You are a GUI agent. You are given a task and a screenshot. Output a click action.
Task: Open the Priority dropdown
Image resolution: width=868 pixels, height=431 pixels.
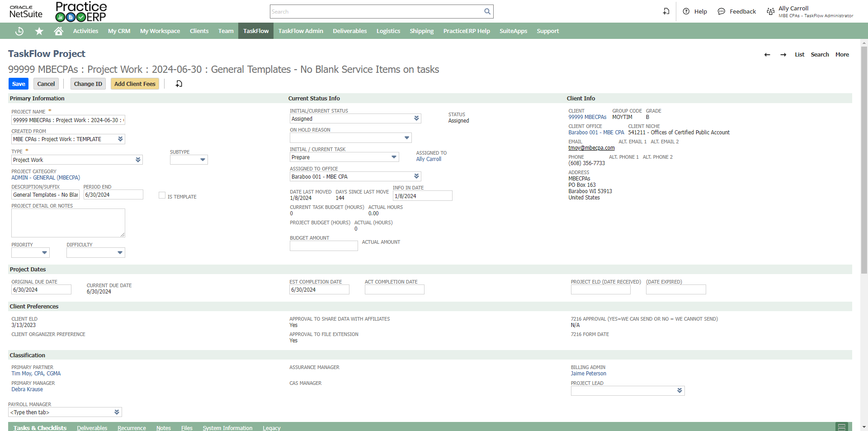pos(44,253)
